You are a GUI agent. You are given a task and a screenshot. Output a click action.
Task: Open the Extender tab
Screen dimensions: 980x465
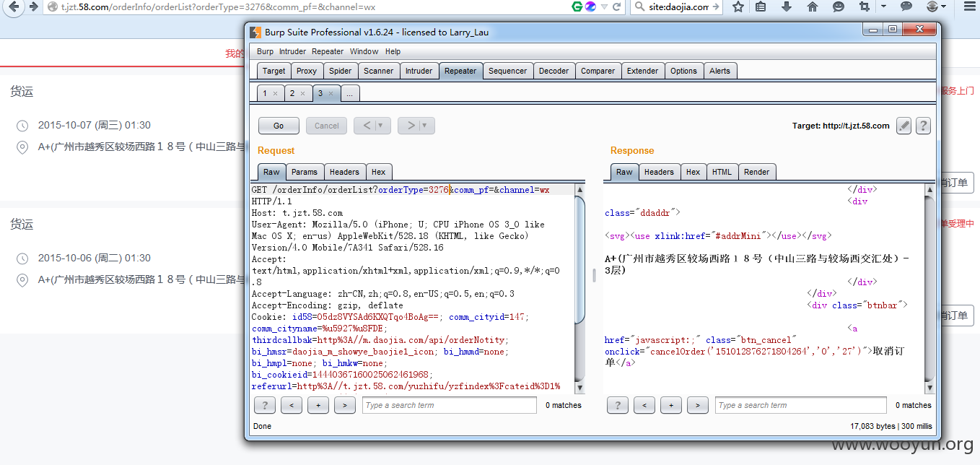pos(642,71)
